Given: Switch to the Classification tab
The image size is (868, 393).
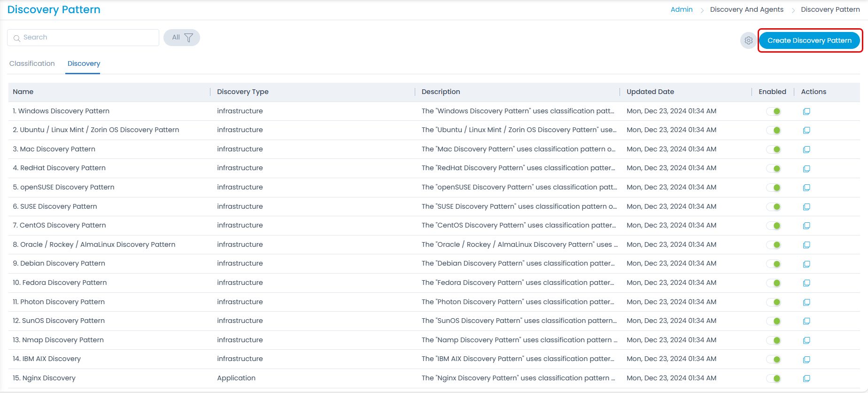Looking at the screenshot, I should [x=32, y=63].
